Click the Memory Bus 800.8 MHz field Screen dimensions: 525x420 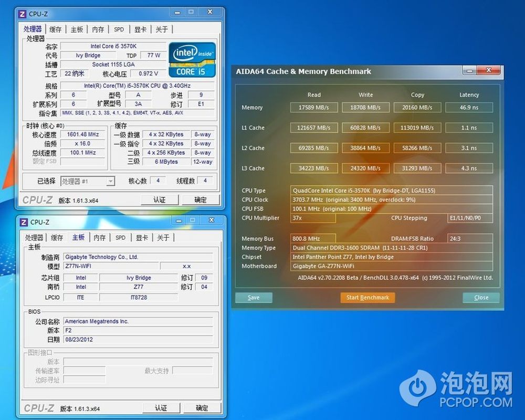tap(313, 239)
